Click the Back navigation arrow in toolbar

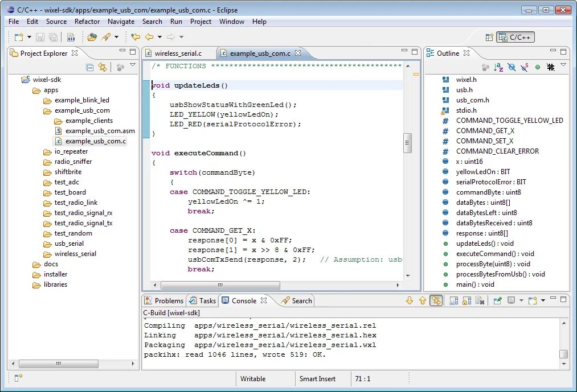(149, 37)
